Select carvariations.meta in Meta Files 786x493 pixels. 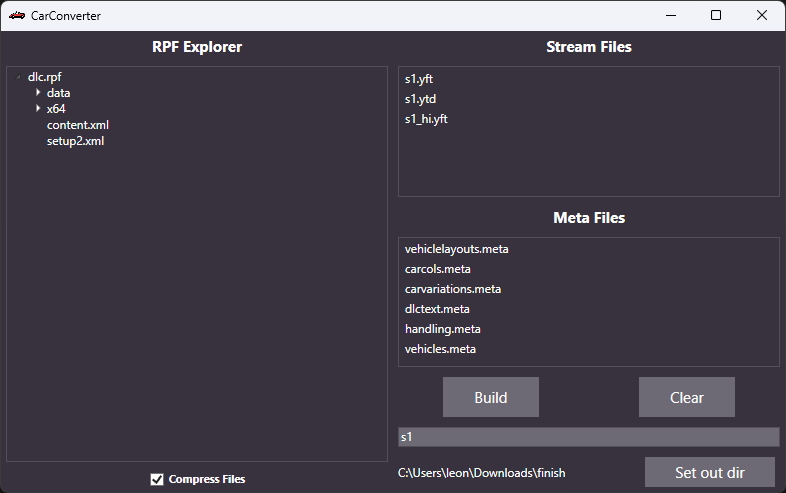pos(453,289)
